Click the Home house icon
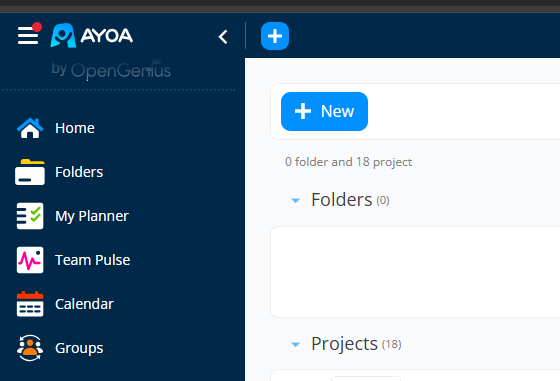 pos(30,128)
